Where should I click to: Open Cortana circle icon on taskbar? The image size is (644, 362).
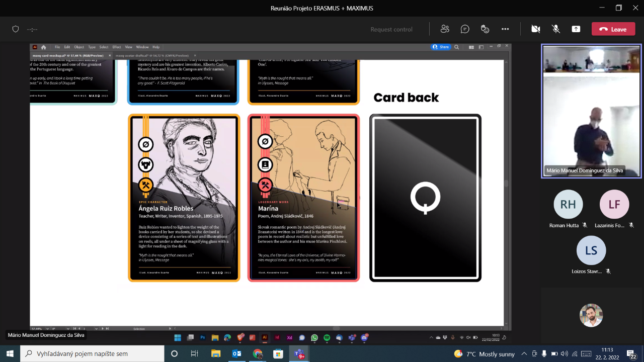pos(175,353)
